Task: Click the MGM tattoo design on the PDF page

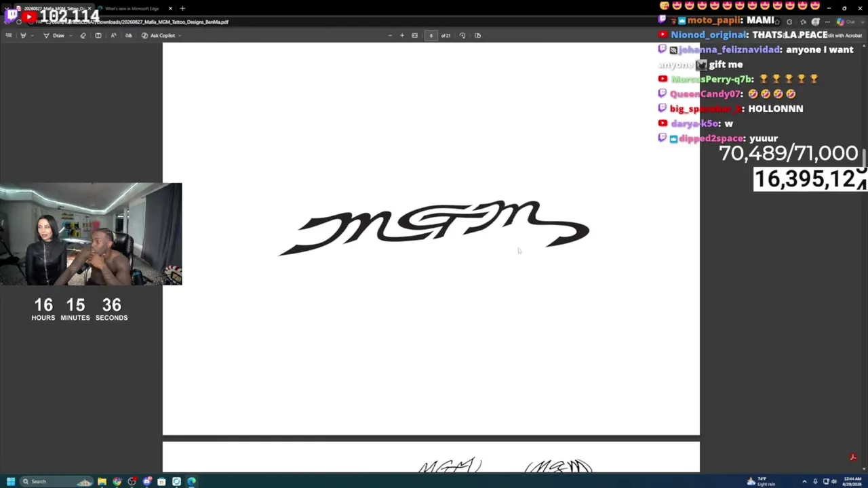Action: click(x=434, y=228)
